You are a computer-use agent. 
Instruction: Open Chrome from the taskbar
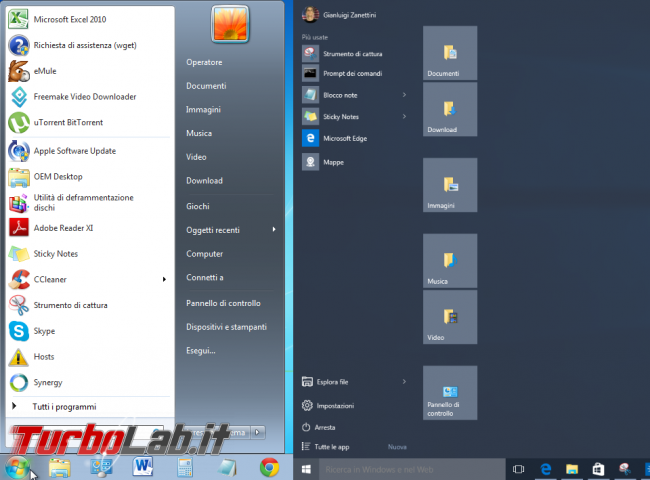click(269, 468)
